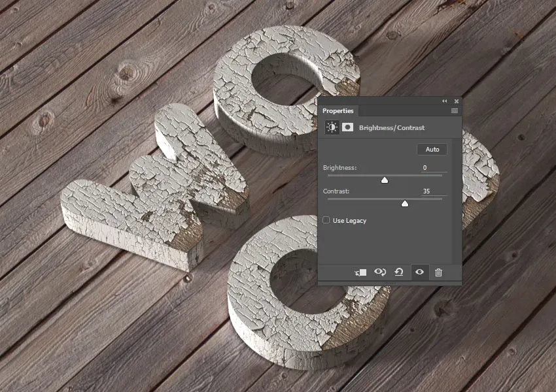Click the Contrast label
556x392 pixels.
[336, 191]
